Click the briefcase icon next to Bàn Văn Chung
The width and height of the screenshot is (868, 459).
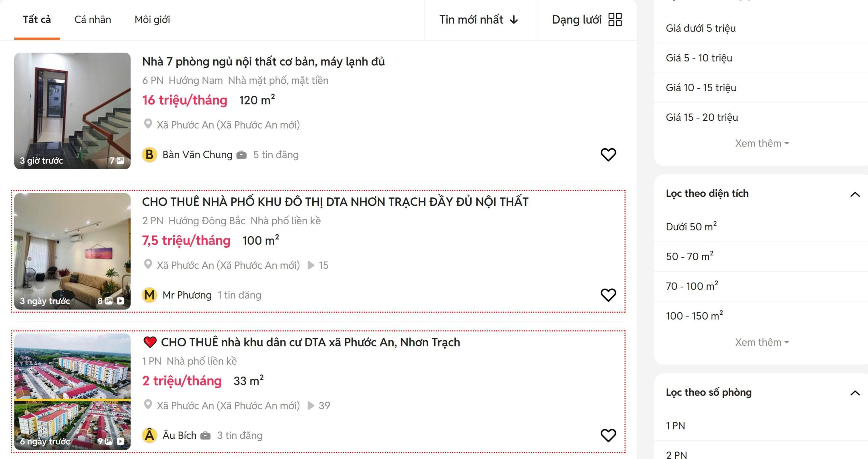tap(241, 155)
